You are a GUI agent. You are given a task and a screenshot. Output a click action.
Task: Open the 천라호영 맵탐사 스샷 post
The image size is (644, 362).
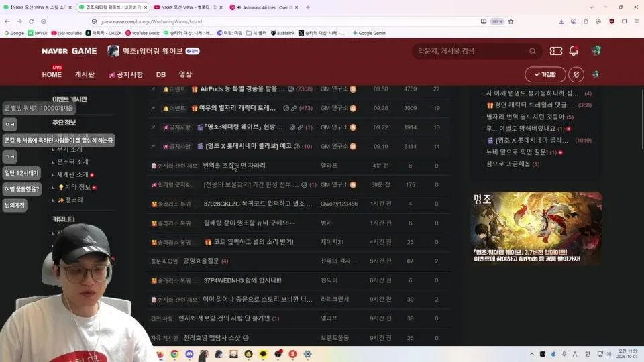coord(212,338)
